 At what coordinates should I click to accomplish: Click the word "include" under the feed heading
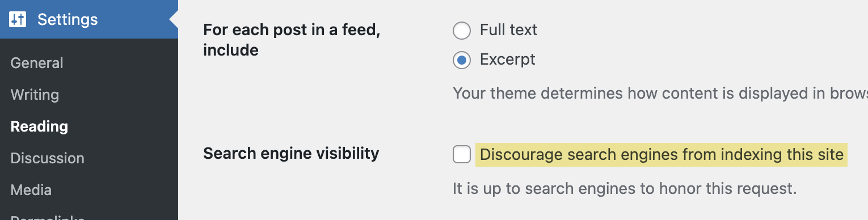(x=231, y=50)
